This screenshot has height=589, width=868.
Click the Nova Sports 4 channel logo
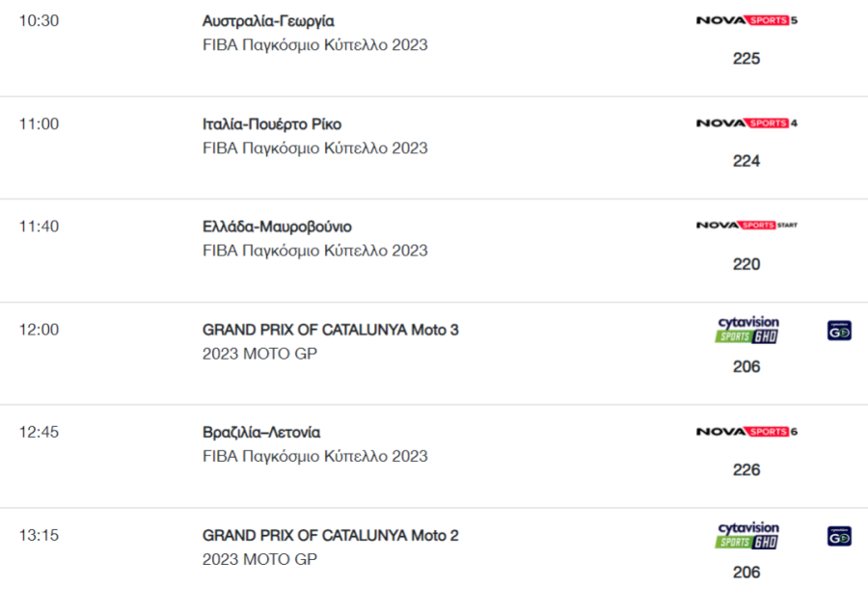click(x=746, y=122)
